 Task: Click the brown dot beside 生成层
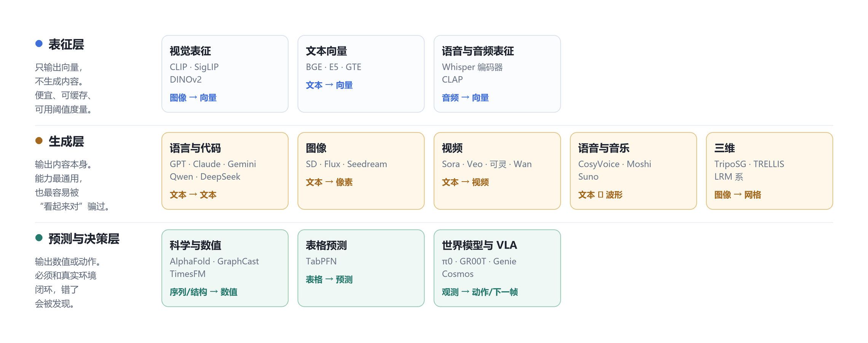pos(39,141)
